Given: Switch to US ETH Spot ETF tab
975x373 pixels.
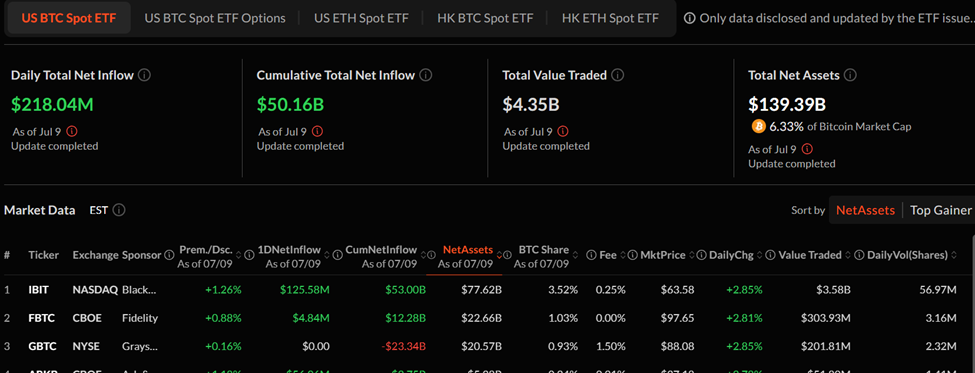Looking at the screenshot, I should (361, 18).
